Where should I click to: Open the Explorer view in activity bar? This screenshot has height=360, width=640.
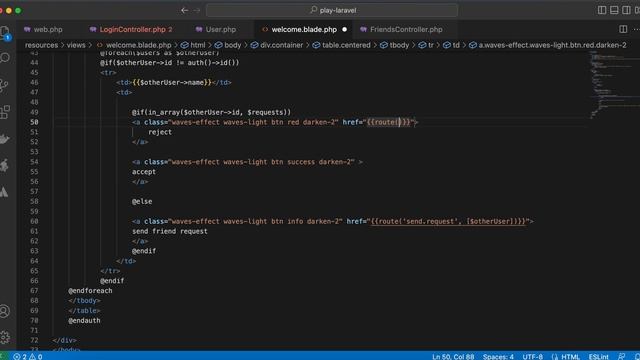[5, 32]
